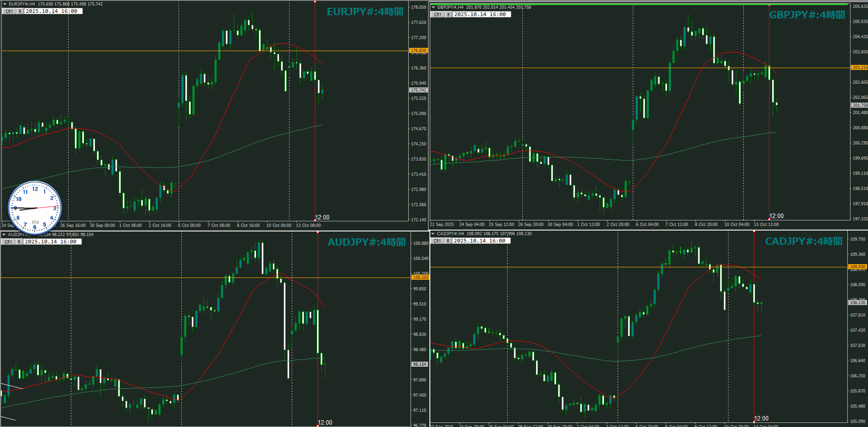Viewport: 868px width, 427px height.
Task: Toggle the R button on CADJPY chart
Action: coord(448,241)
